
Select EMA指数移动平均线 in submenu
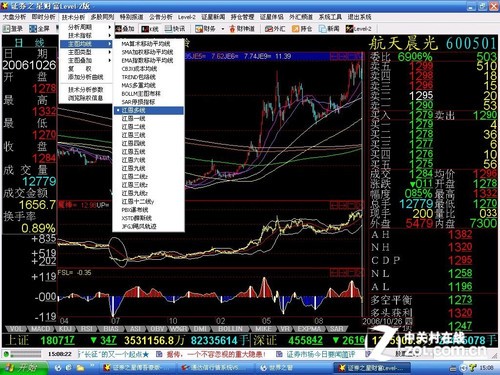tap(149, 60)
